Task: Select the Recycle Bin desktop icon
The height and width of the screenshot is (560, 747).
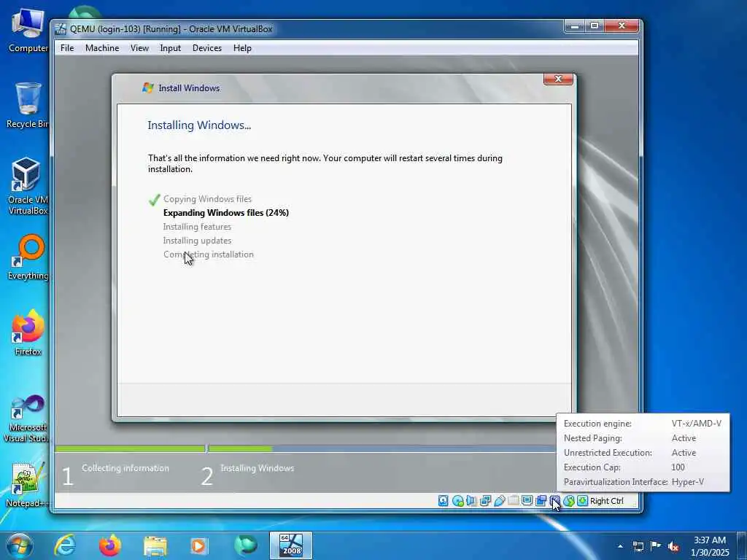Action: point(27,105)
